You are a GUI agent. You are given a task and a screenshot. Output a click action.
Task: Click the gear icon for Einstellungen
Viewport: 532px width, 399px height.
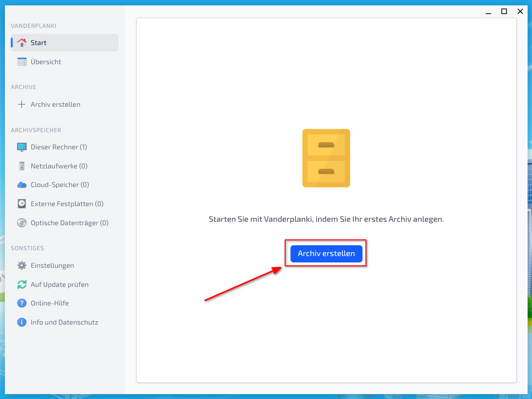(x=22, y=265)
